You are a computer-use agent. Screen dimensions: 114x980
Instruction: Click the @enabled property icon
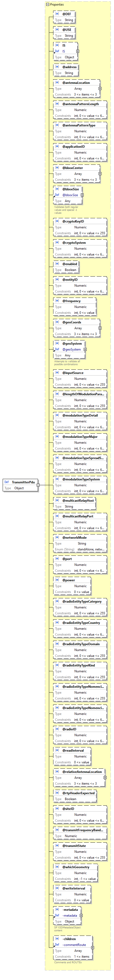57,264
